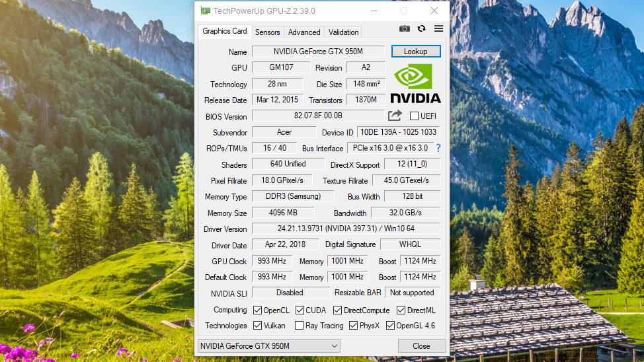
Task: Click the BIOS export share icon
Action: click(395, 116)
